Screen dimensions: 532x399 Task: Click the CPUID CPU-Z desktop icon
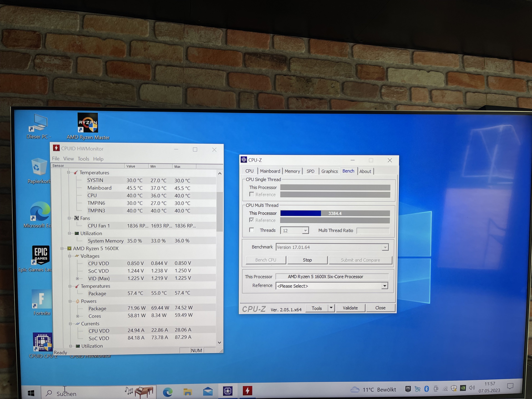point(43,342)
